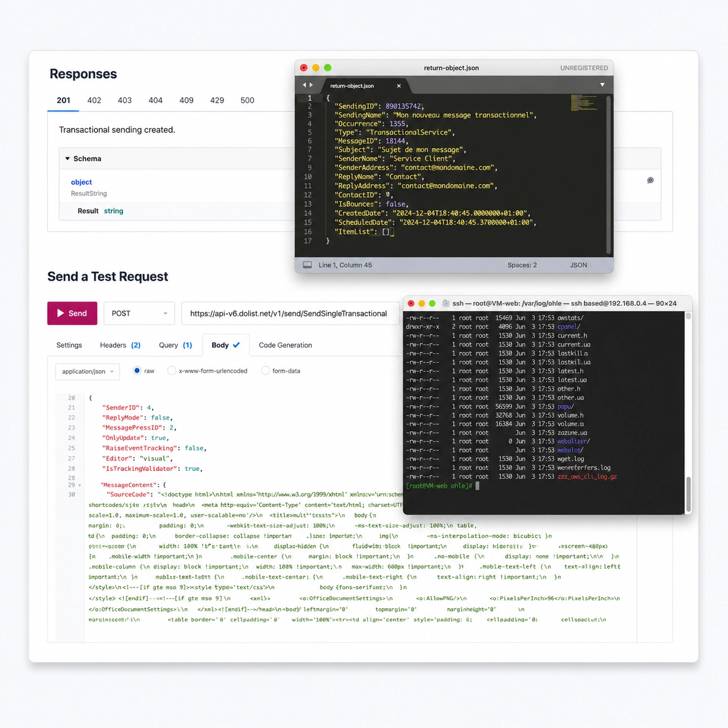Click the wget.log entry in the terminal
This screenshot has height=728, width=728.
[x=571, y=459]
